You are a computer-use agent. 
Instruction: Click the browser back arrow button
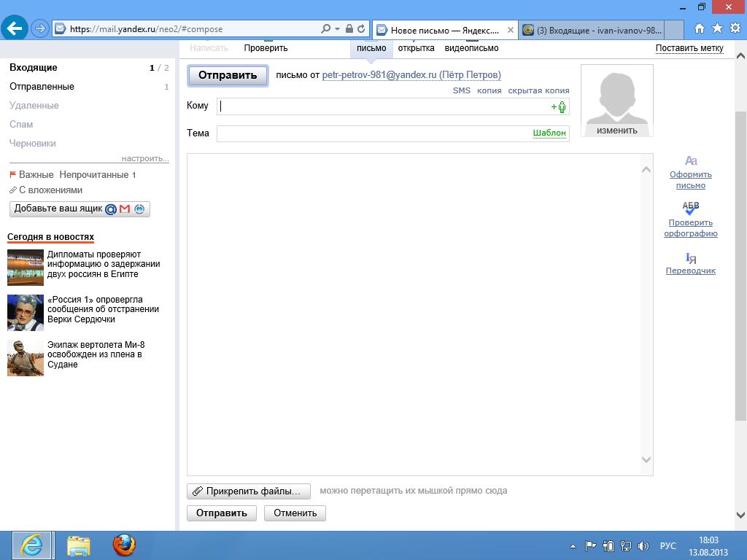(x=15, y=28)
